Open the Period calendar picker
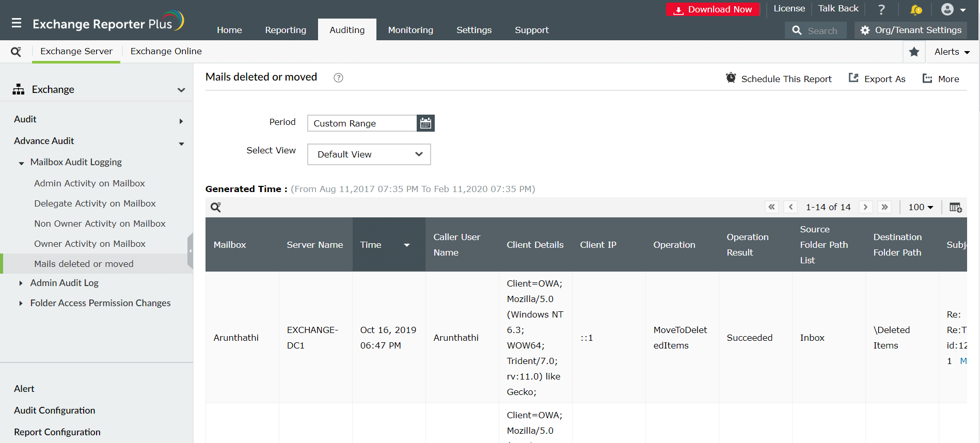The image size is (980, 443). coord(425,123)
